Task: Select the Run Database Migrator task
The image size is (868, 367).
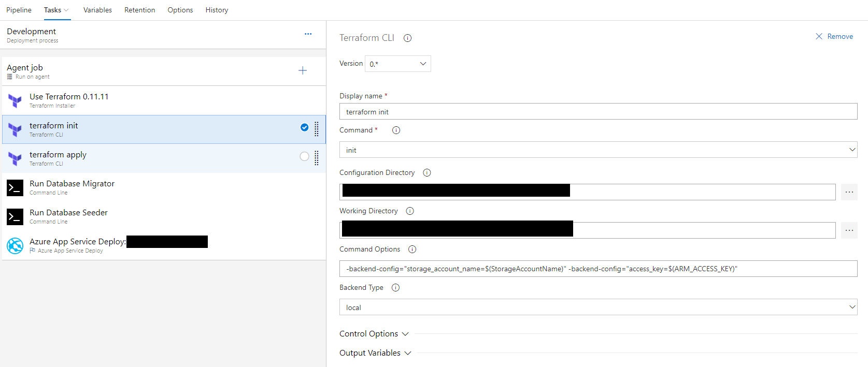Action: pos(163,187)
